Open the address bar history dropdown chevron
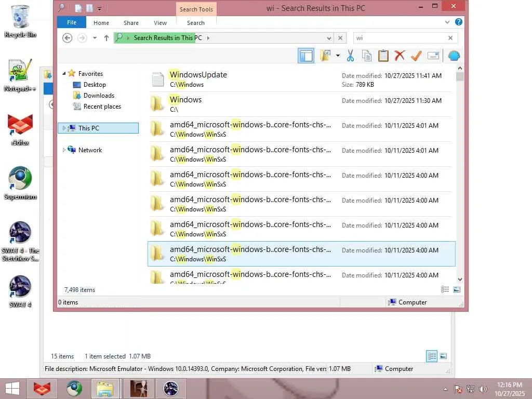The image size is (532, 399). (329, 38)
